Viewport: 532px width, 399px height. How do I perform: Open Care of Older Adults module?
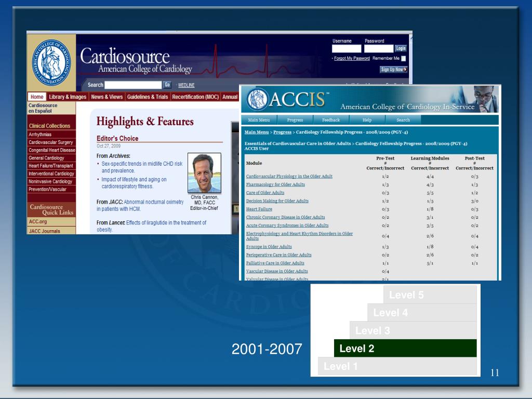point(265,193)
